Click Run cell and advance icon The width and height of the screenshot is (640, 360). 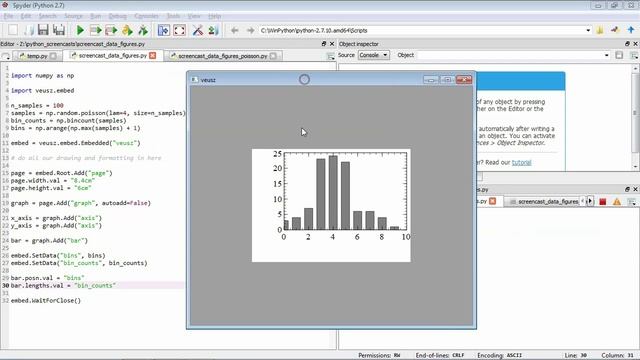[111, 30]
